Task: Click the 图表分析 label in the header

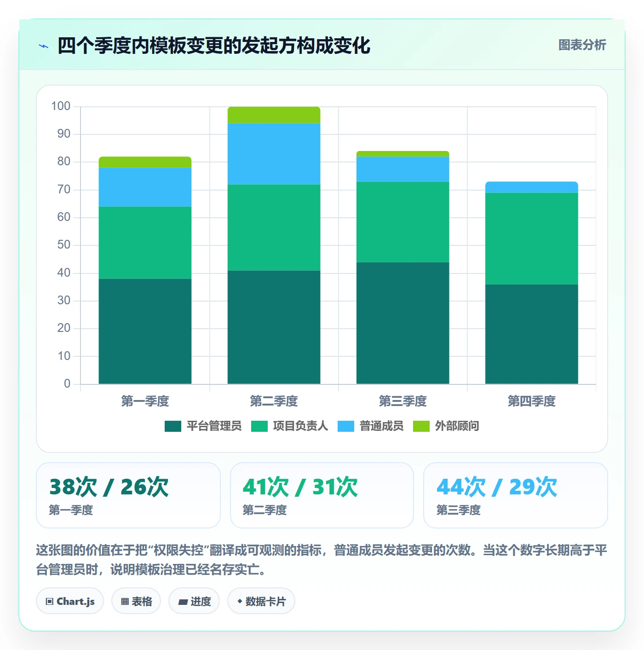Action: click(582, 45)
